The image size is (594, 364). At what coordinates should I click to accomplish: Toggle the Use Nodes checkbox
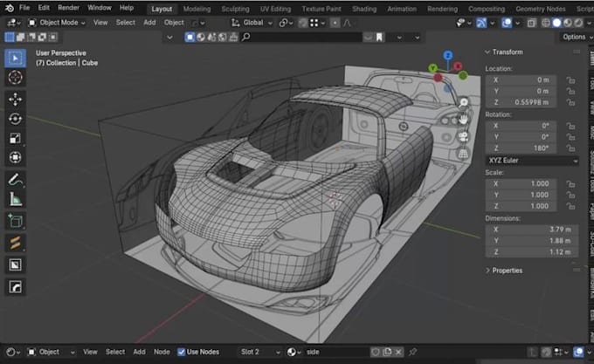pos(182,353)
